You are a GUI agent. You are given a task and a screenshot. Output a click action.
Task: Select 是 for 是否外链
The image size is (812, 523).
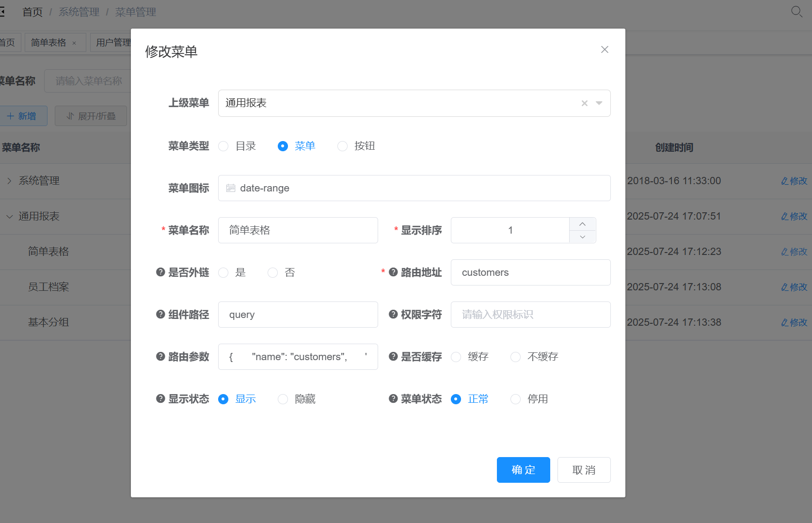click(x=223, y=272)
